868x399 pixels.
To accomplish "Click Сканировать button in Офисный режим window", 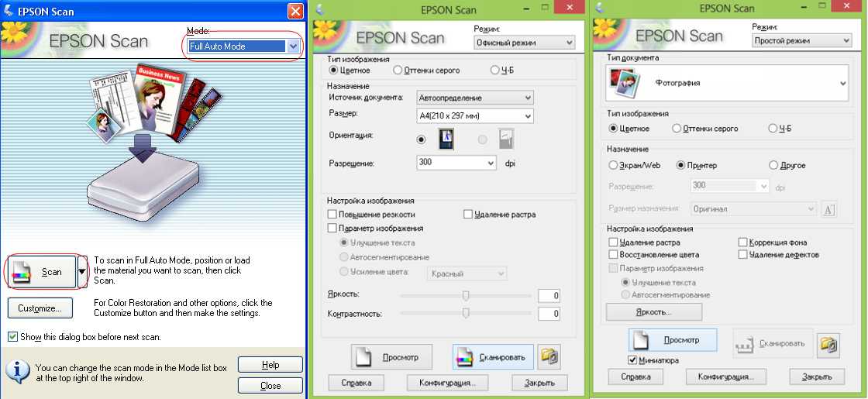I will point(493,357).
